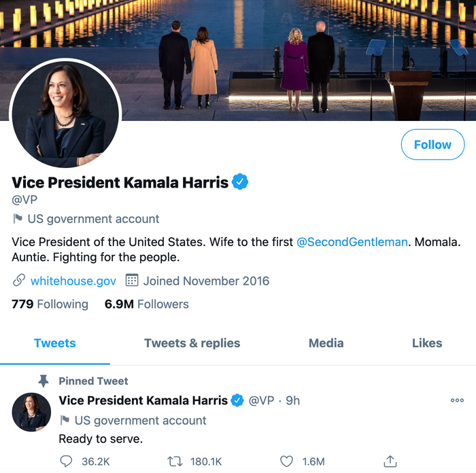Share the pinned tweet via share icon
476x473 pixels.
(390, 461)
